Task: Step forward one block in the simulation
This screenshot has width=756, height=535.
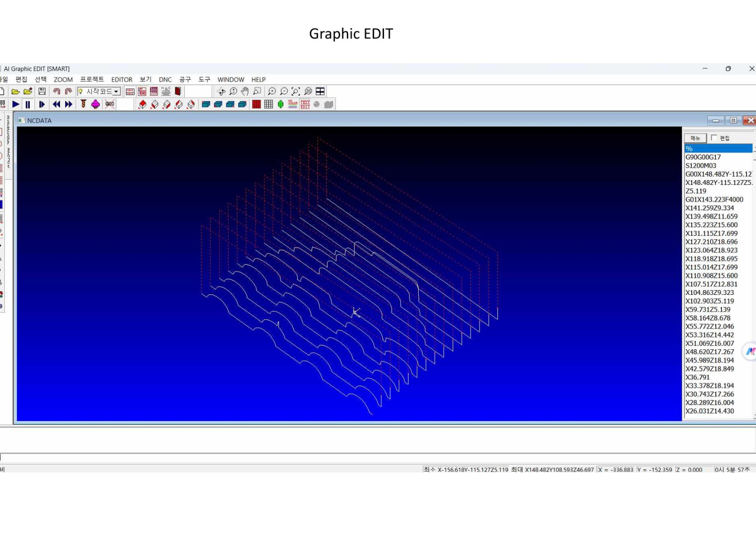Action: coord(42,104)
